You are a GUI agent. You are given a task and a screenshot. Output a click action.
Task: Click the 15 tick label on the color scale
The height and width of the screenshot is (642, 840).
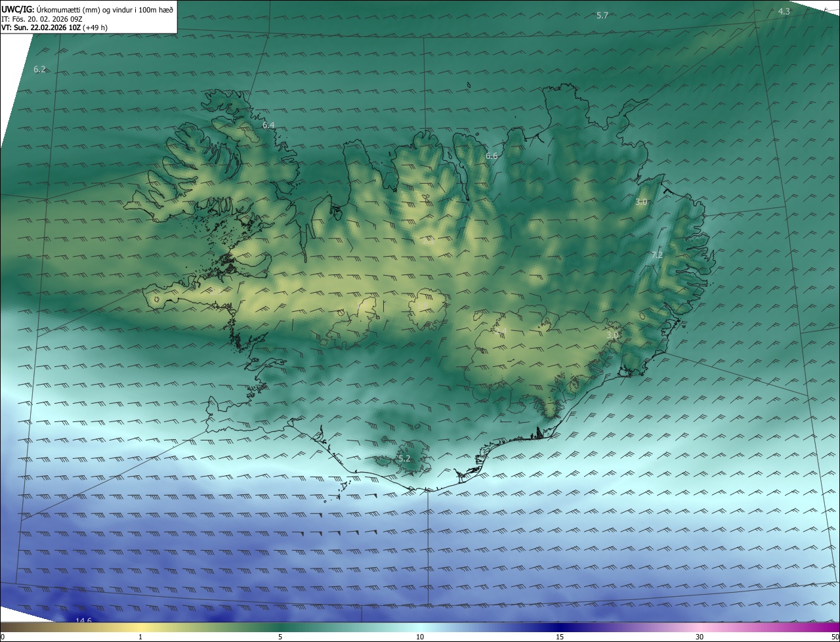(x=560, y=637)
